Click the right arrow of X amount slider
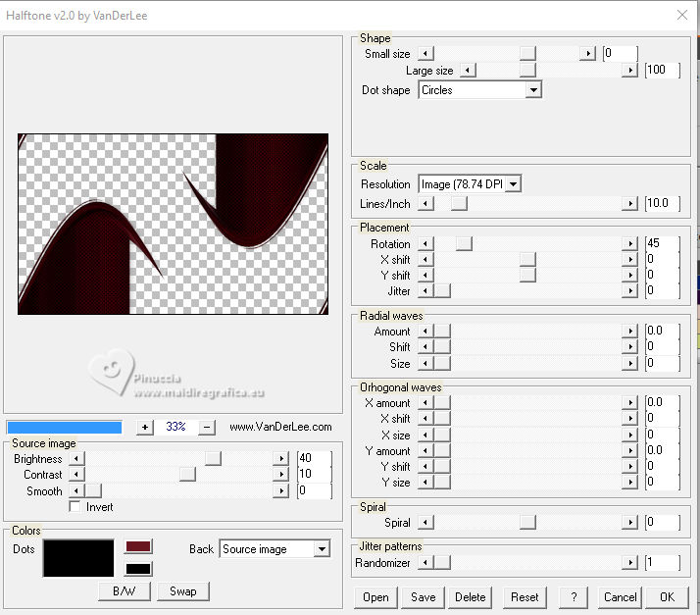The image size is (700, 615). click(630, 402)
